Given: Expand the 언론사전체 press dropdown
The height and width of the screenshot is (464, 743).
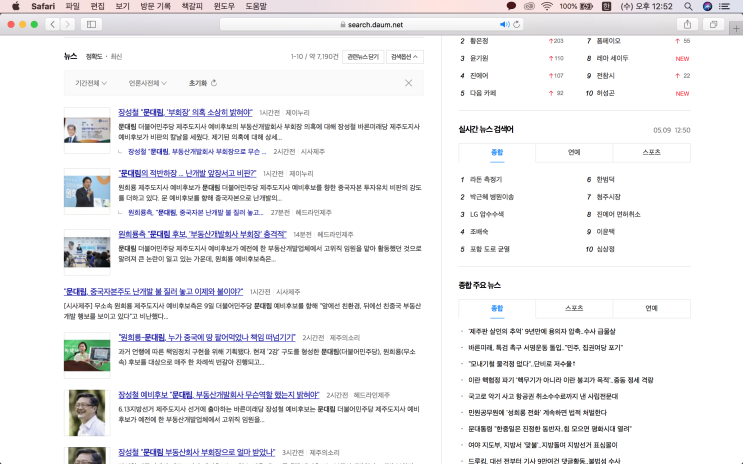Looking at the screenshot, I should click(147, 83).
